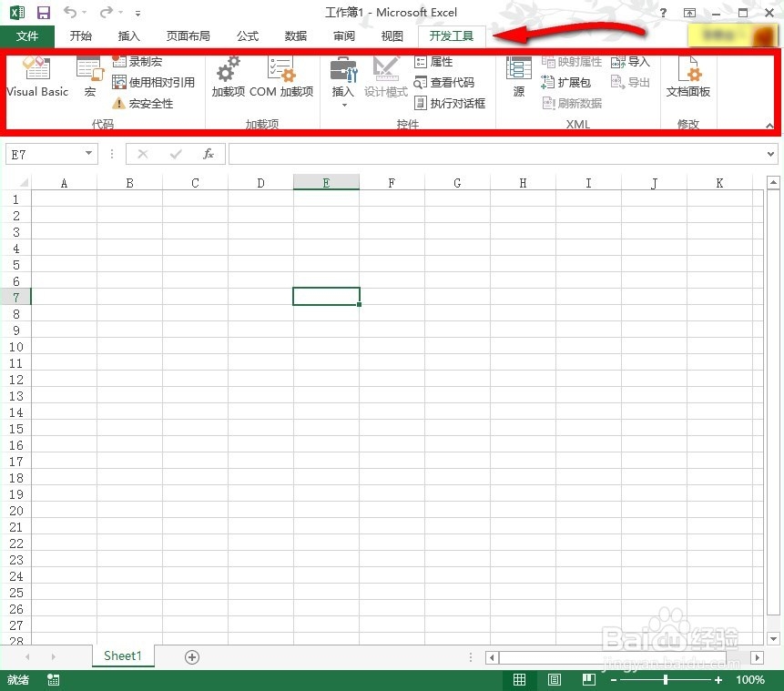The image size is (784, 691).
Task: Switch to the 公式 formulas tab
Action: [x=248, y=36]
